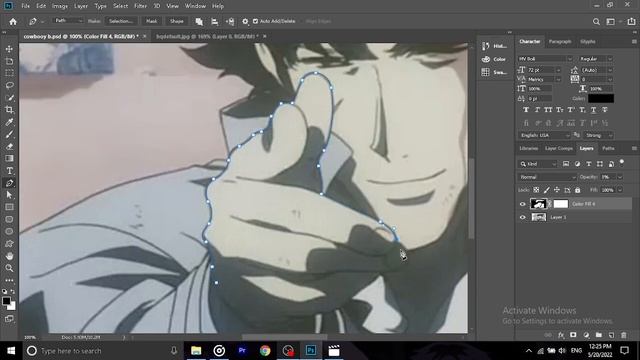The height and width of the screenshot is (360, 640).
Task: Toggle filter for adjustment layers icon
Action: [x=577, y=164]
